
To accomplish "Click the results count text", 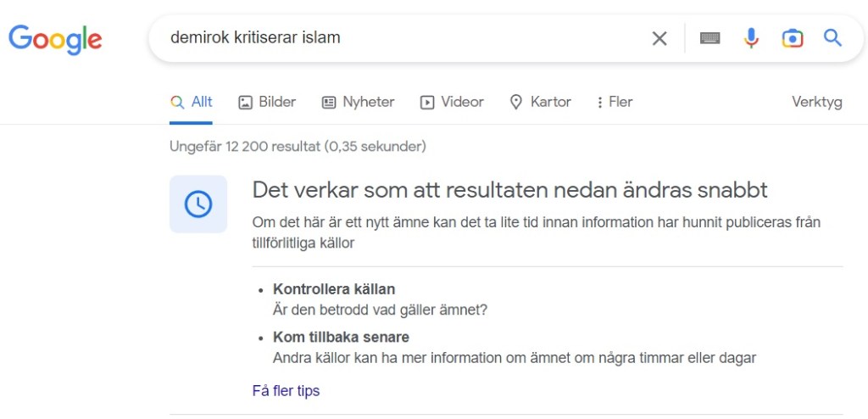I will (298, 147).
